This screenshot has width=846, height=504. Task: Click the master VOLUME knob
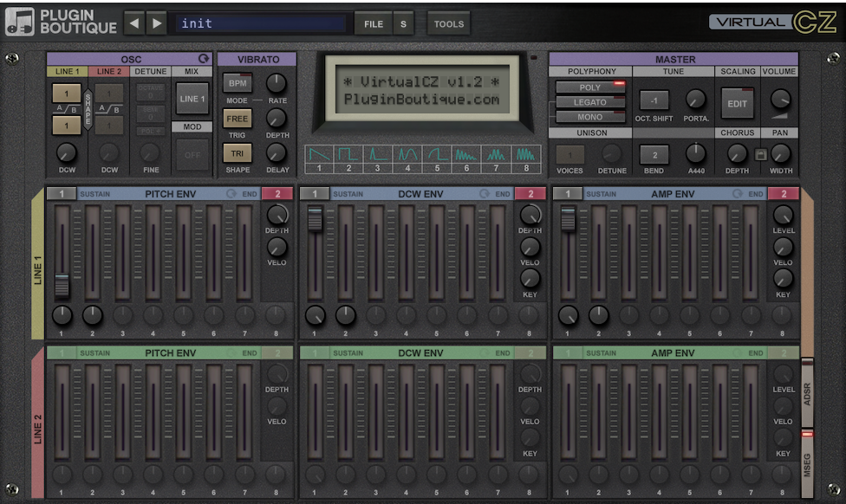coord(779,100)
